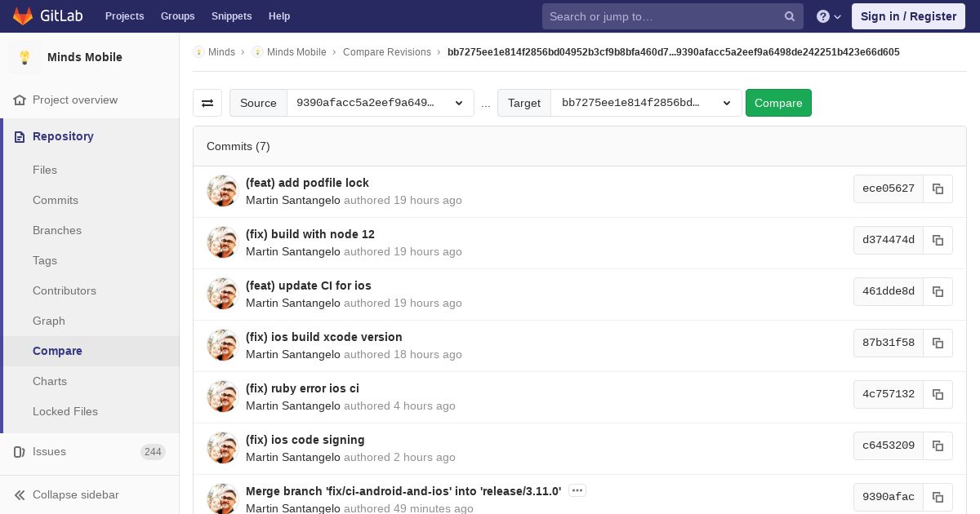Open the Projects menu in top bar
980x514 pixels.
[x=124, y=16]
